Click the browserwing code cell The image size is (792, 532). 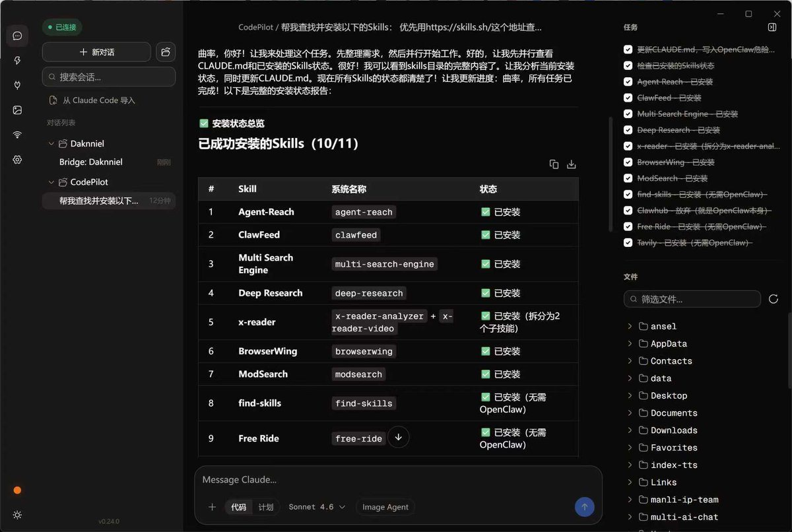(x=364, y=351)
